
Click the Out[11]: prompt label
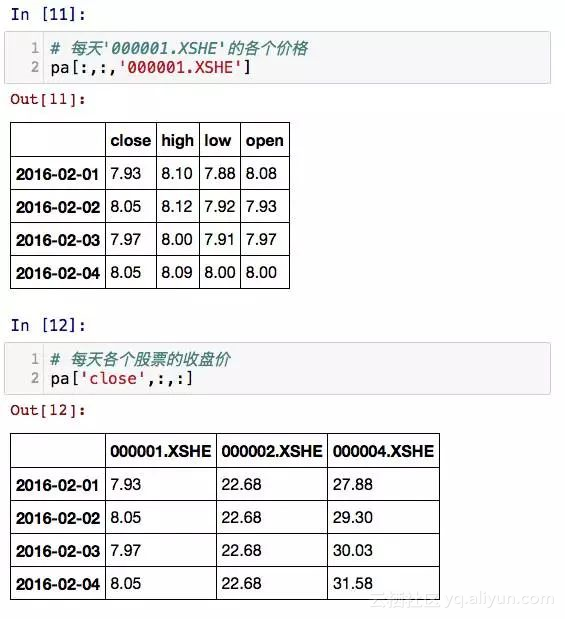click(48, 99)
